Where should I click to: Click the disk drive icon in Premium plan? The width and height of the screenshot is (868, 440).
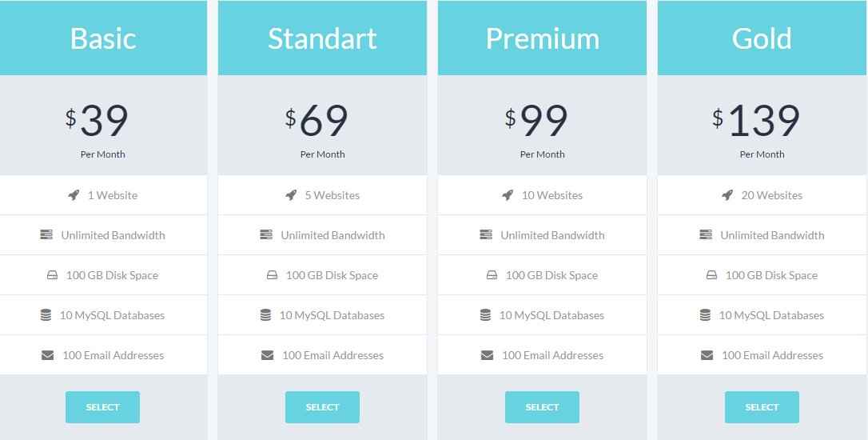tap(492, 275)
